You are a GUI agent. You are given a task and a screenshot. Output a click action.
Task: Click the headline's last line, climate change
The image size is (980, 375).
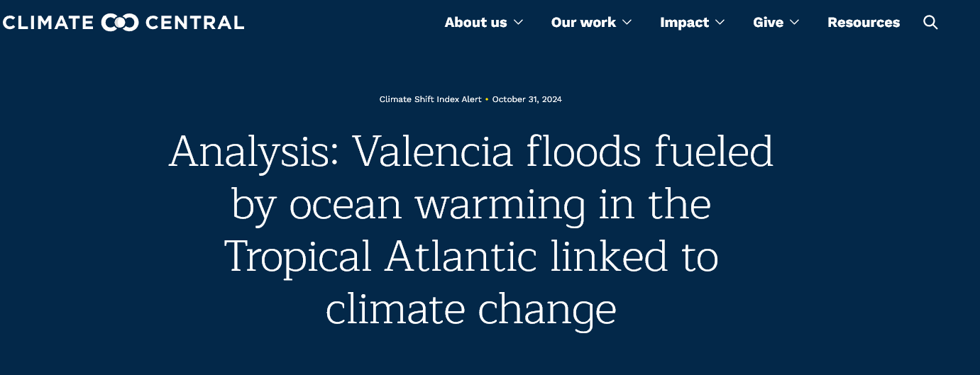tap(470, 309)
